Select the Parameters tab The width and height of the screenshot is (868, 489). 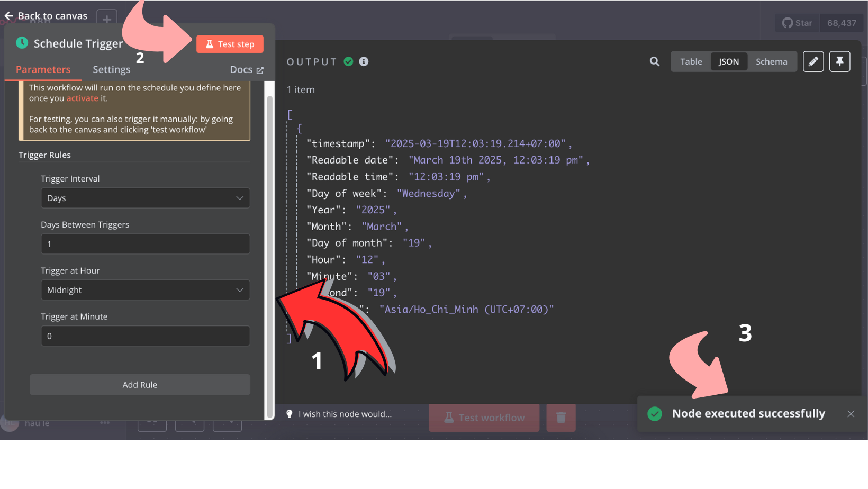pyautogui.click(x=43, y=69)
